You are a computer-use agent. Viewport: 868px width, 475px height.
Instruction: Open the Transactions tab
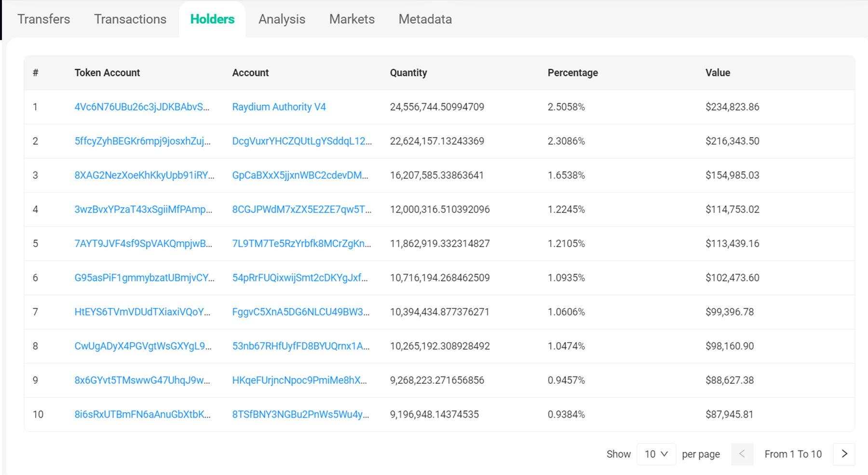click(130, 19)
